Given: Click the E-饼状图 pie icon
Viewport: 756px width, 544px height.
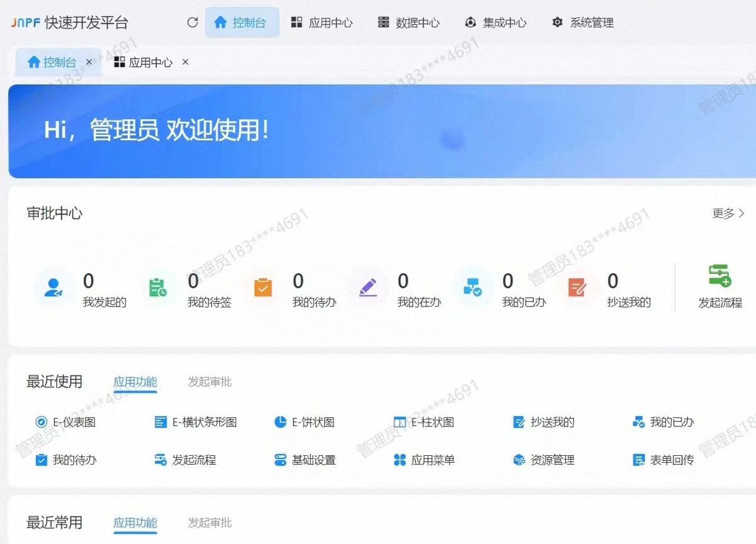Looking at the screenshot, I should tap(280, 422).
